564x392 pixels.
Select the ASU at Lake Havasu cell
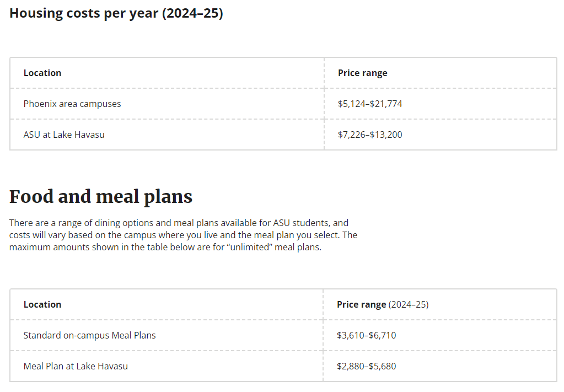[x=64, y=135]
